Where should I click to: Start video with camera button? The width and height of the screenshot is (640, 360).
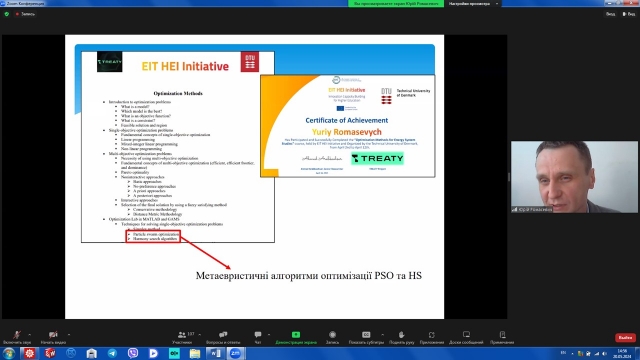pyautogui.click(x=53, y=335)
